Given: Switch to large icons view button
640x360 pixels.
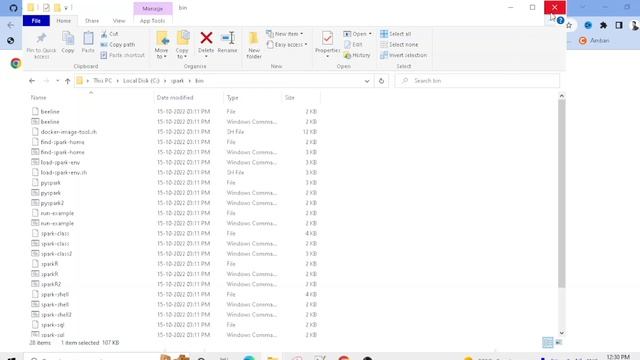Looking at the screenshot, I should click(559, 342).
